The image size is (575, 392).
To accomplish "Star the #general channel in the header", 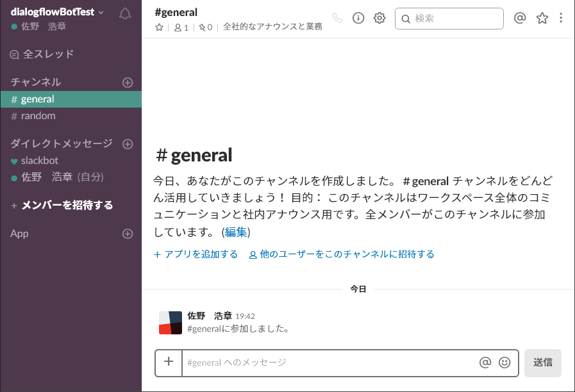I will 159,27.
